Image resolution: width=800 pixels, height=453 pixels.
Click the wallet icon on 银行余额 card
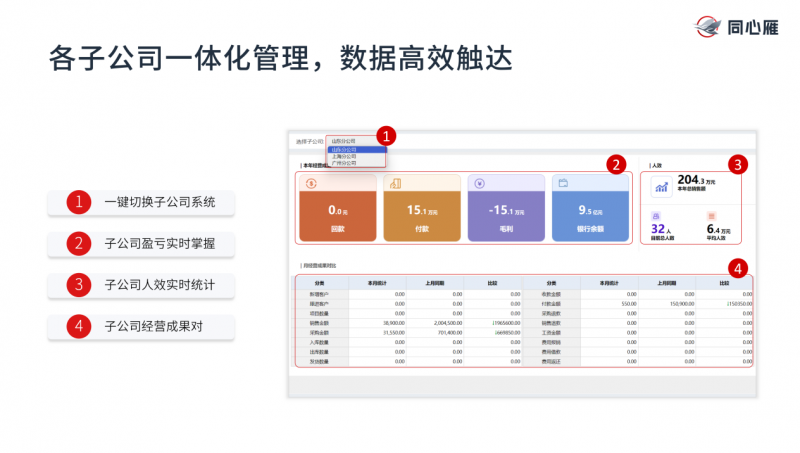[x=563, y=183]
